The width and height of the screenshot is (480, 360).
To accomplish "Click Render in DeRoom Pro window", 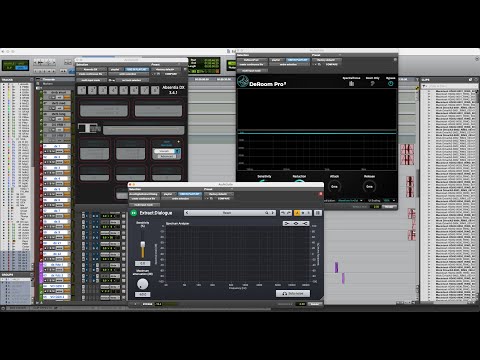I will pyautogui.click(x=389, y=207).
